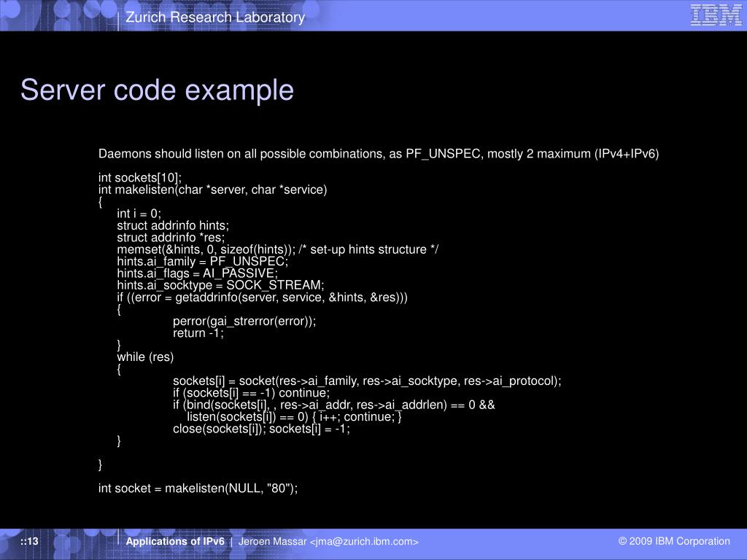
Task: Click the 'struct addrinfo hints;' line
Action: coord(173,225)
